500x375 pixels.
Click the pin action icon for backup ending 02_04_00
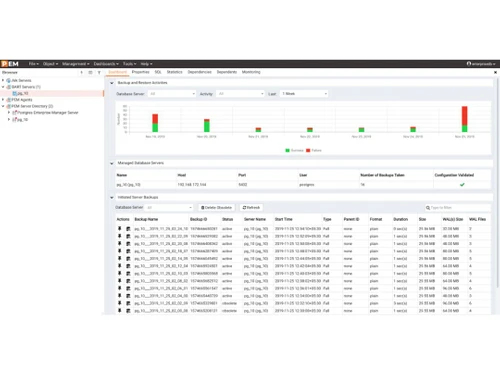(120, 296)
